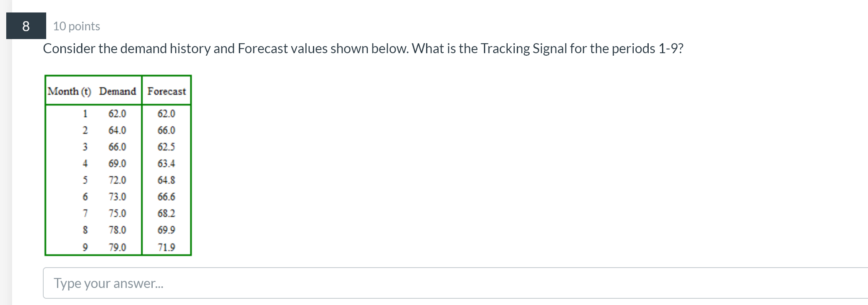Image resolution: width=868 pixels, height=305 pixels.
Task: Select the question number 8 badge
Action: tap(26, 26)
